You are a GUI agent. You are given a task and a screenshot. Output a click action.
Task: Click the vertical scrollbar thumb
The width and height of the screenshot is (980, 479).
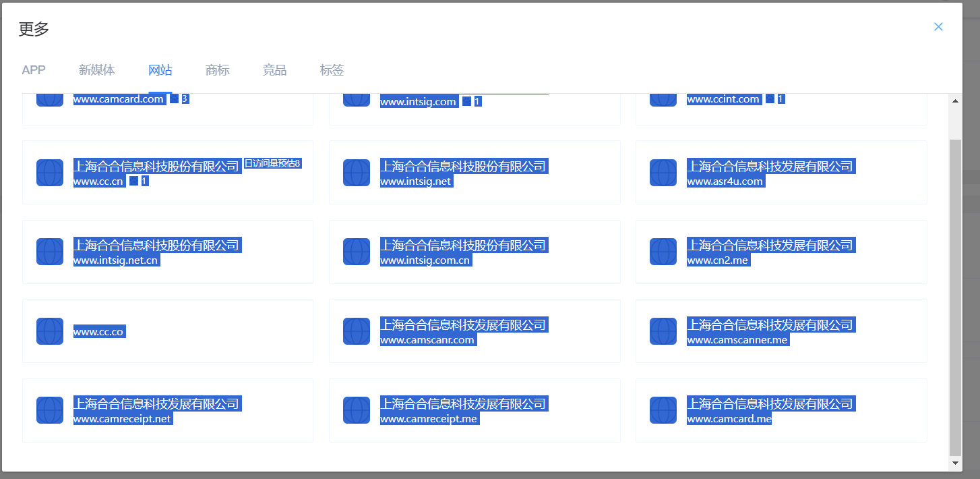[955, 298]
